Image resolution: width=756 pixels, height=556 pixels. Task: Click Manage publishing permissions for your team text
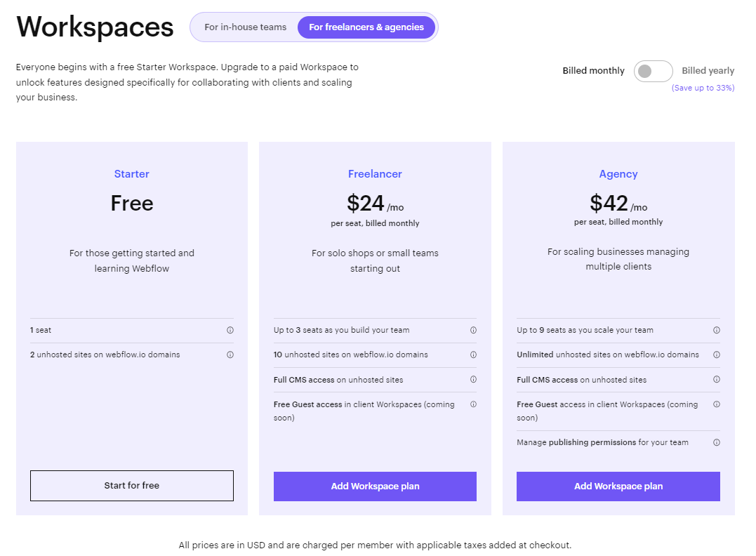coord(603,443)
